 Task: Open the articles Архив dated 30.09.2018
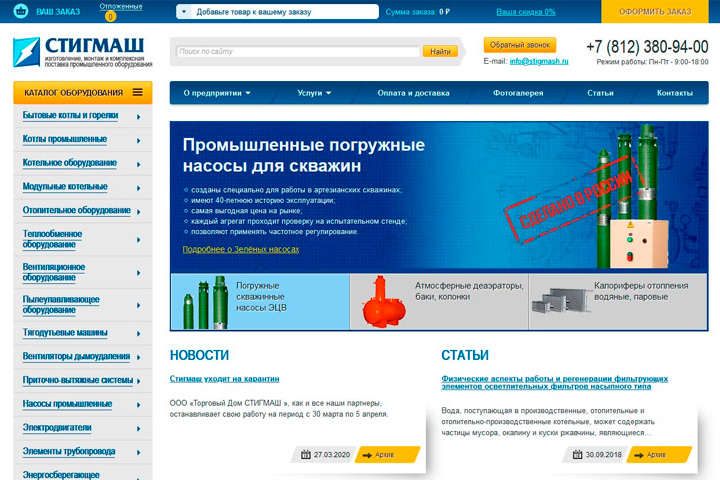658,455
